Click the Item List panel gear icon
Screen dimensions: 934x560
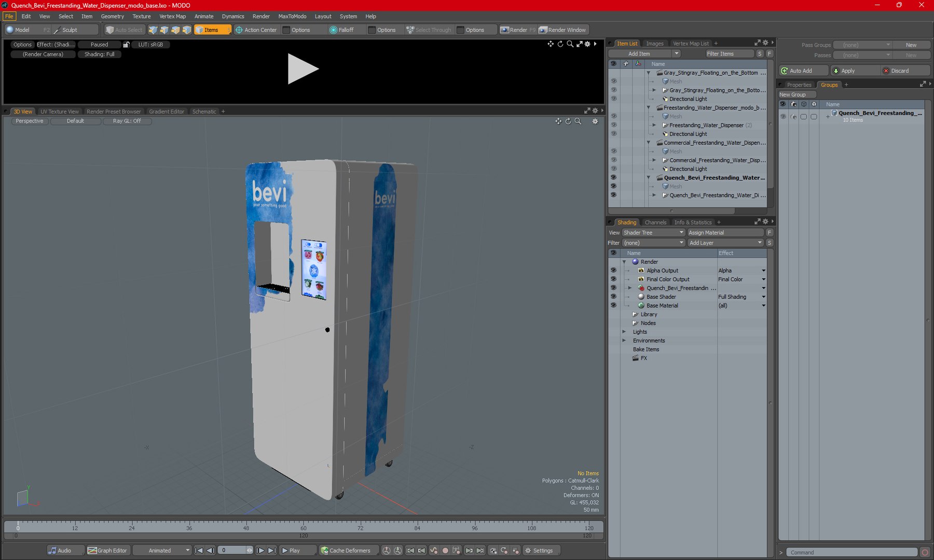coord(765,43)
